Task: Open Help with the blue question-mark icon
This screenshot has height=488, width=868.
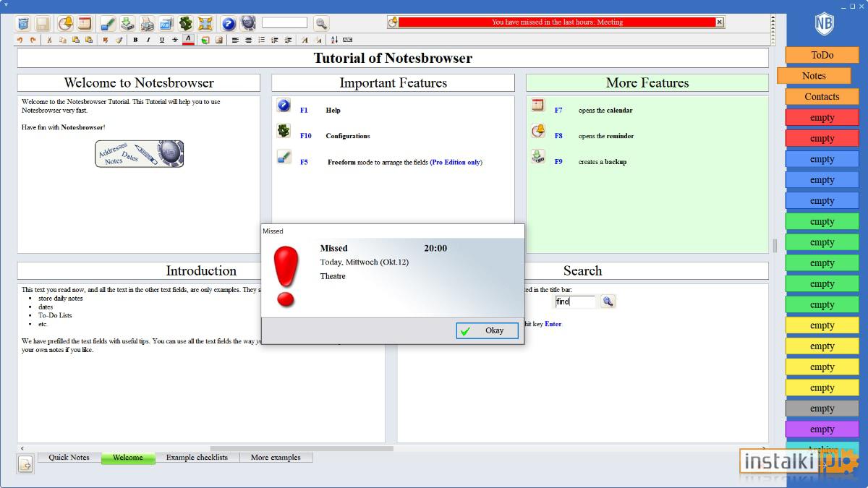Action: [229, 23]
